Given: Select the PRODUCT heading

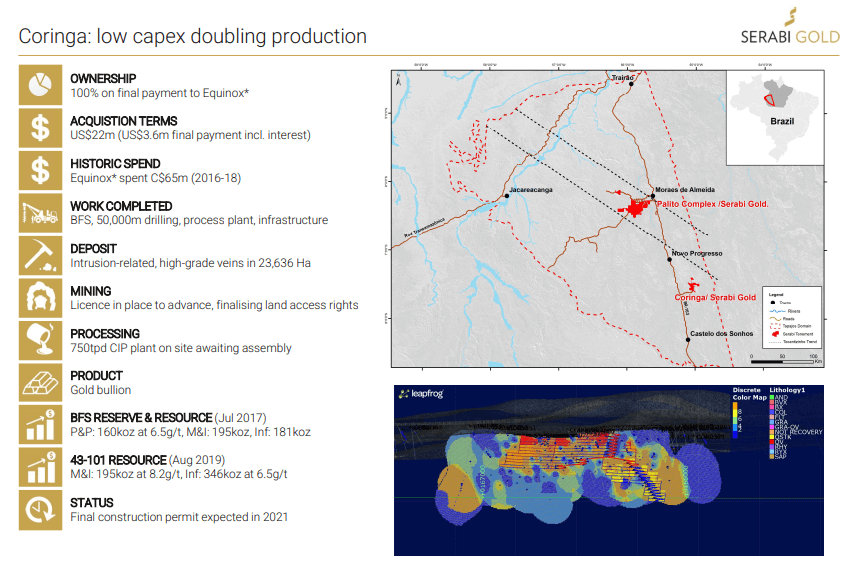Looking at the screenshot, I should [x=96, y=376].
